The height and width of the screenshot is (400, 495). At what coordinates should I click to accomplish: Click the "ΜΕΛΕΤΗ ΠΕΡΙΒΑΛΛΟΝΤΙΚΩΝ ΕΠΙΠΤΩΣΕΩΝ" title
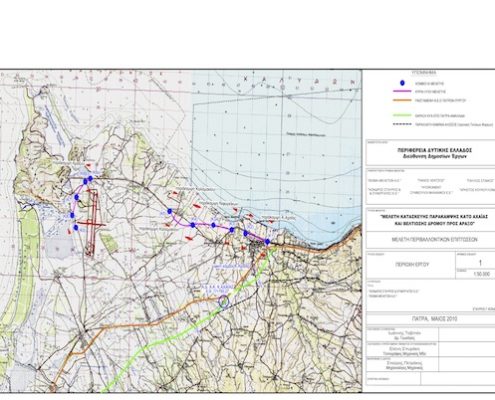(434, 239)
